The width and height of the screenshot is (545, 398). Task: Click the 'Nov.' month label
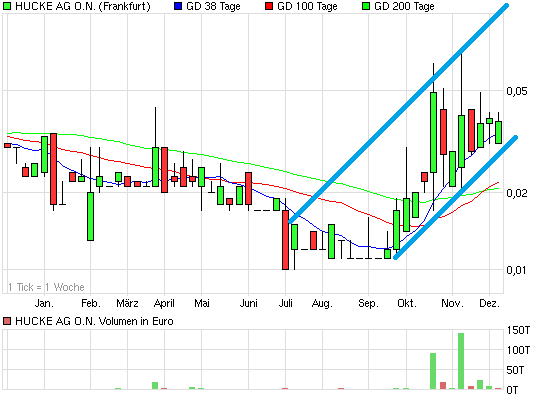coord(453,303)
